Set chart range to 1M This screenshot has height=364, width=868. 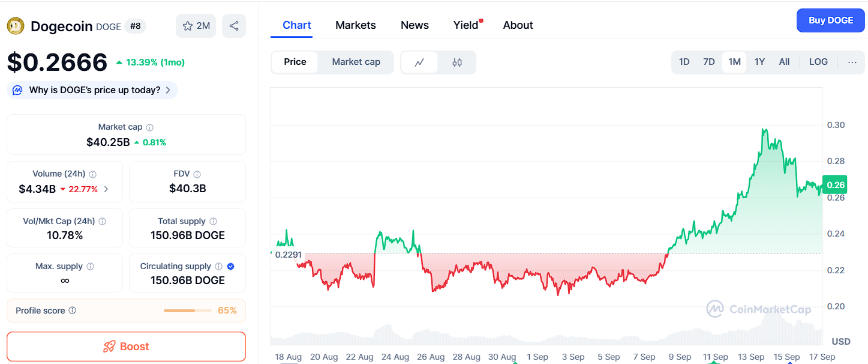click(734, 62)
